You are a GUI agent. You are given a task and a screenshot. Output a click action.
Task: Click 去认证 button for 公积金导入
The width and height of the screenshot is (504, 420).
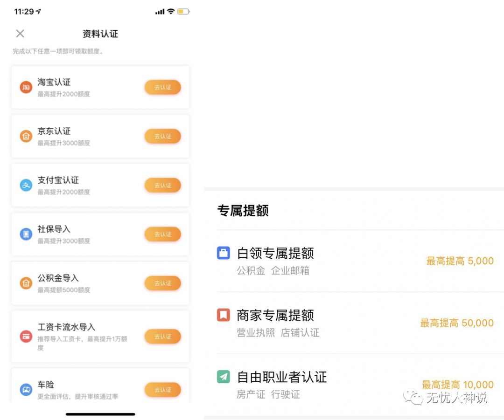tap(163, 283)
